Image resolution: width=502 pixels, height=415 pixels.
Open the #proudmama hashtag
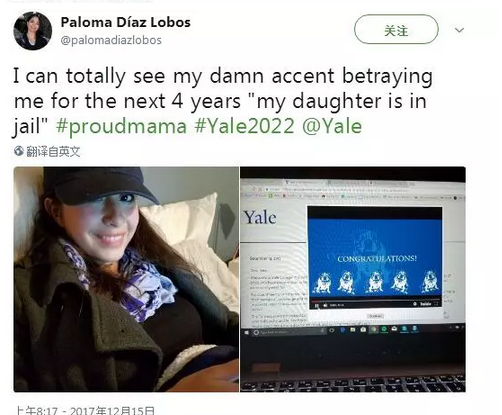(121, 127)
